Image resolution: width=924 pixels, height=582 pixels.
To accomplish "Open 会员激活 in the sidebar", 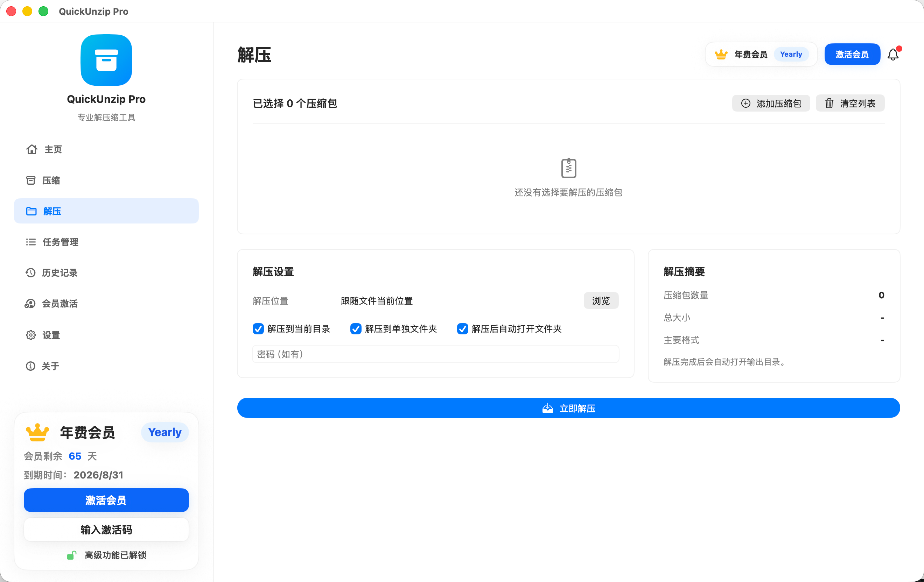I will [106, 304].
